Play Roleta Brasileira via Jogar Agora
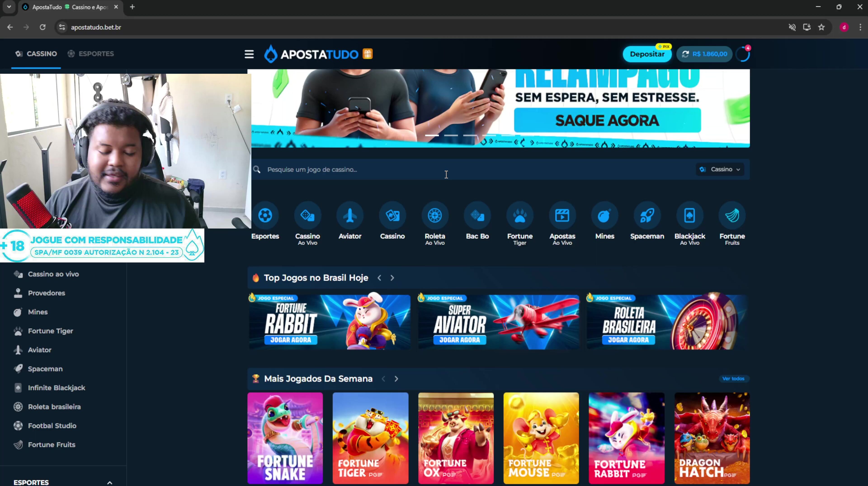This screenshot has height=486, width=868. pos(628,340)
